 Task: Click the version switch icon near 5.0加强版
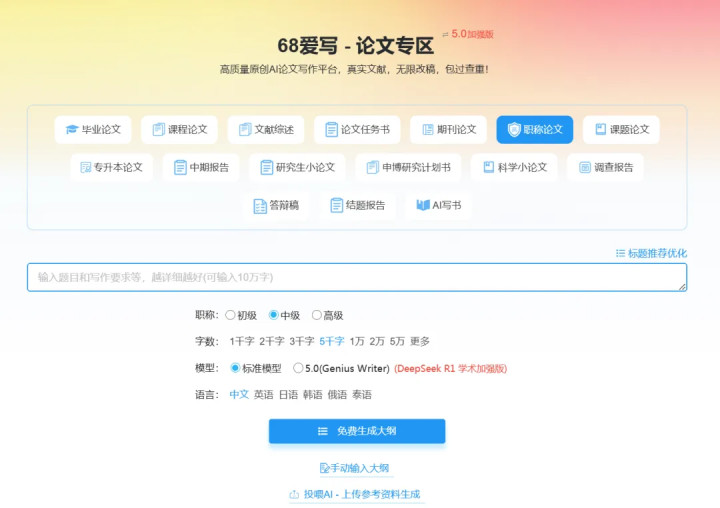pos(445,34)
